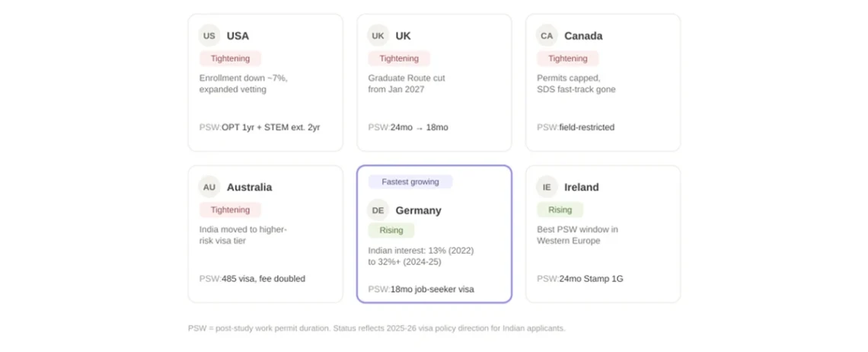Screen dimensions: 868x352
Task: Select the Tightening tag under UK
Action: point(399,58)
